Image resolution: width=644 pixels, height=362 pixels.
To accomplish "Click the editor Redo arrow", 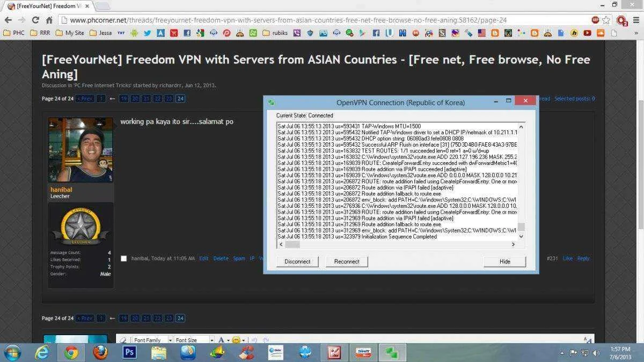I will [266, 340].
